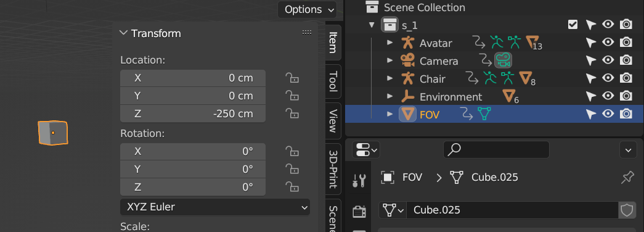Disable s_1 collection in renders
The image size is (644, 232).
click(x=626, y=25)
